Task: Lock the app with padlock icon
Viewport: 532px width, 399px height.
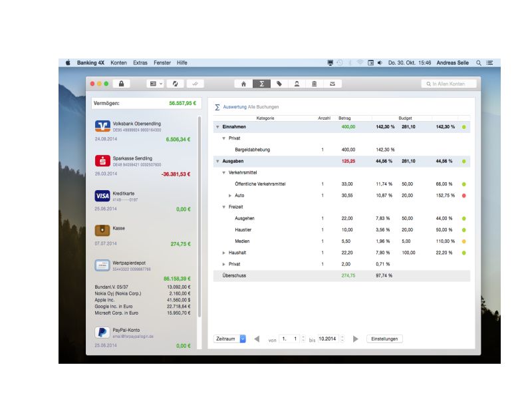Action: pos(121,84)
